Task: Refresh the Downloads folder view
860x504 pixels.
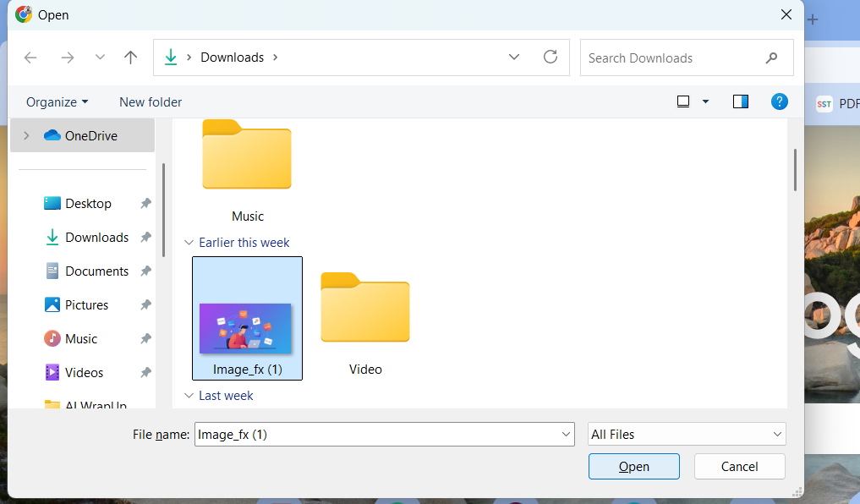Action: point(551,57)
